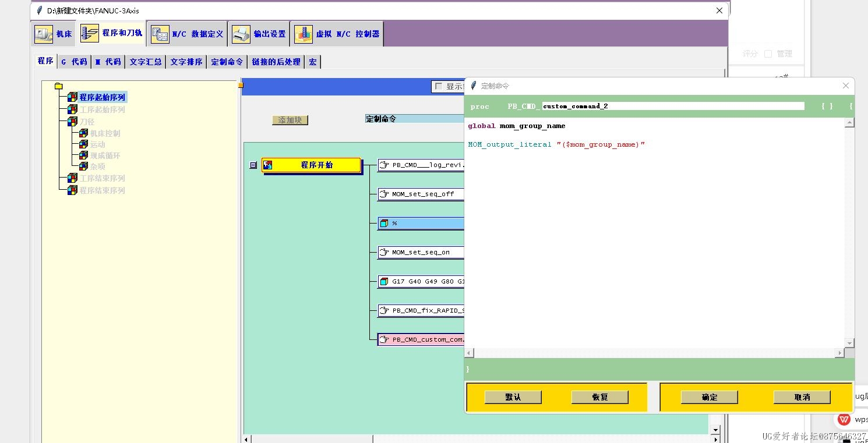Open the 机床 (Machine Tool) tab
868x443 pixels.
pyautogui.click(x=54, y=34)
